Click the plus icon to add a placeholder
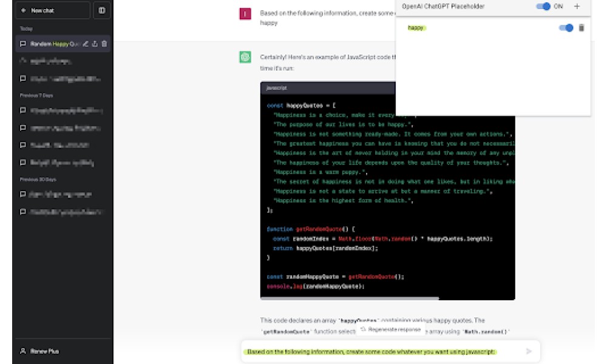This screenshot has height=364, width=607. (x=577, y=6)
